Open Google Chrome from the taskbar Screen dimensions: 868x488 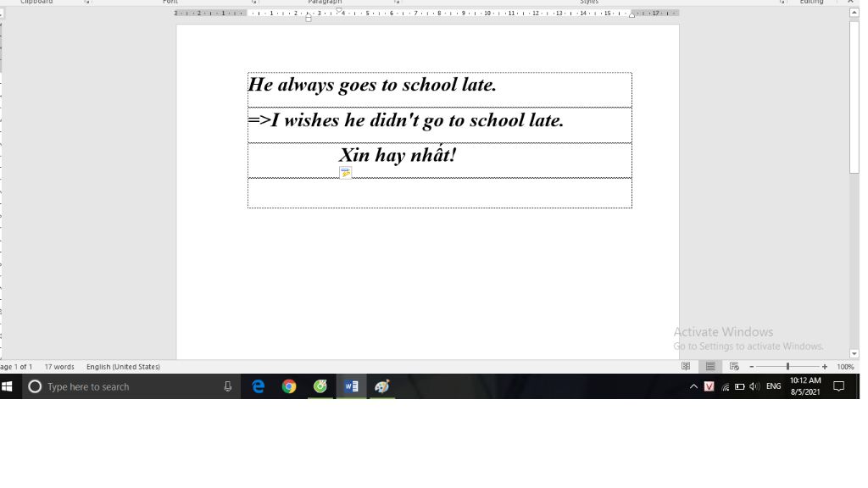(289, 386)
